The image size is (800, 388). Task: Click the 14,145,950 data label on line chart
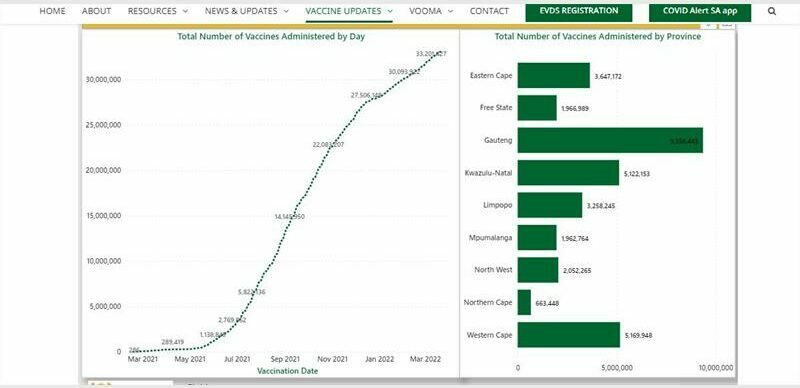click(x=289, y=216)
